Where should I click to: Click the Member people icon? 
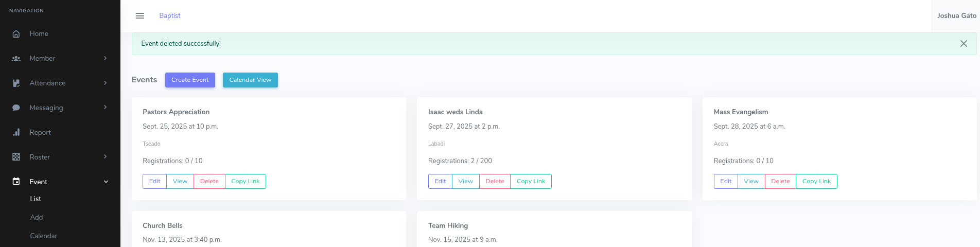pyautogui.click(x=16, y=59)
